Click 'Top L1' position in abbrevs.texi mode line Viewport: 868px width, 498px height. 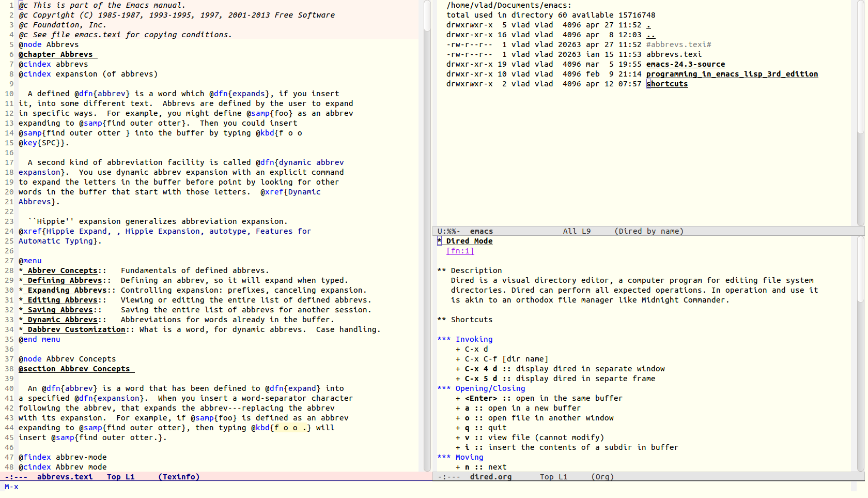click(x=121, y=477)
